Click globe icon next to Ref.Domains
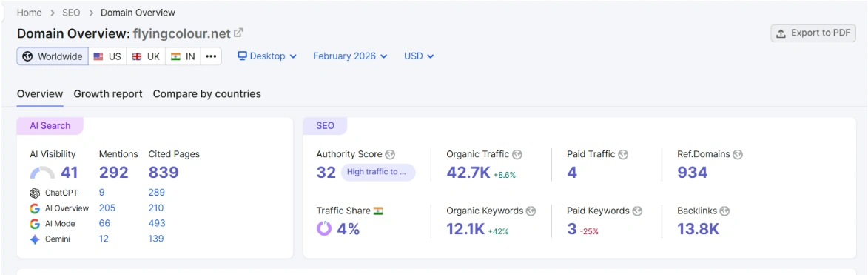This screenshot has height=275, width=868. tap(738, 155)
